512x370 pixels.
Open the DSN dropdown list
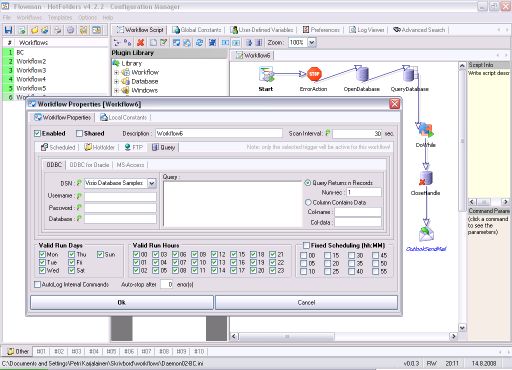(x=152, y=183)
